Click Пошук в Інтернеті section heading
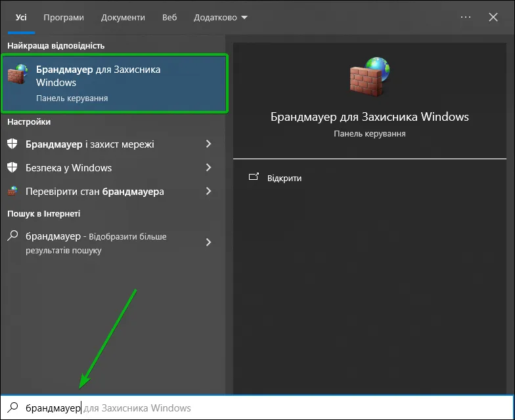 (x=43, y=214)
